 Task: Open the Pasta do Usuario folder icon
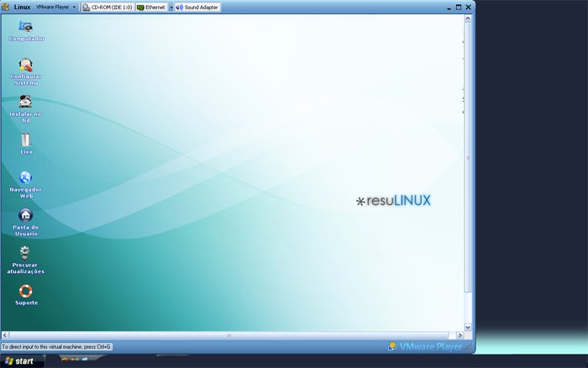point(25,215)
